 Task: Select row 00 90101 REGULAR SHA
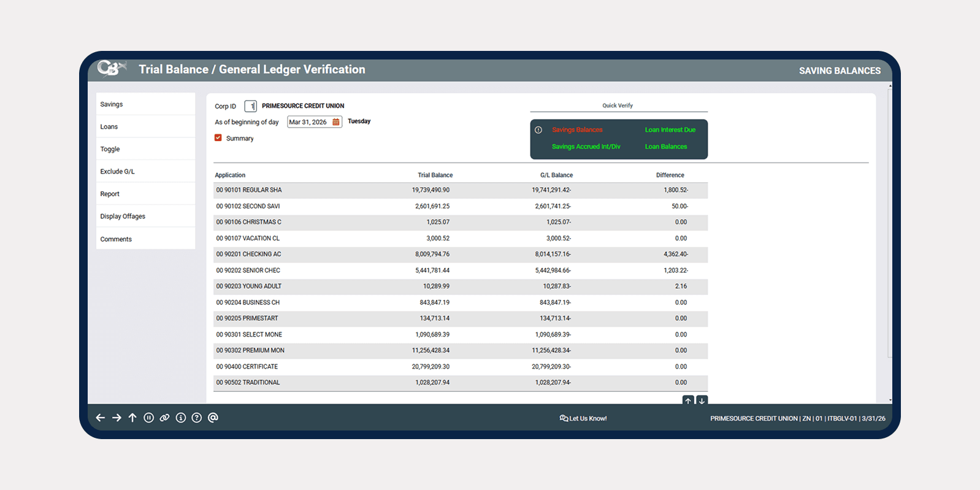click(461, 190)
